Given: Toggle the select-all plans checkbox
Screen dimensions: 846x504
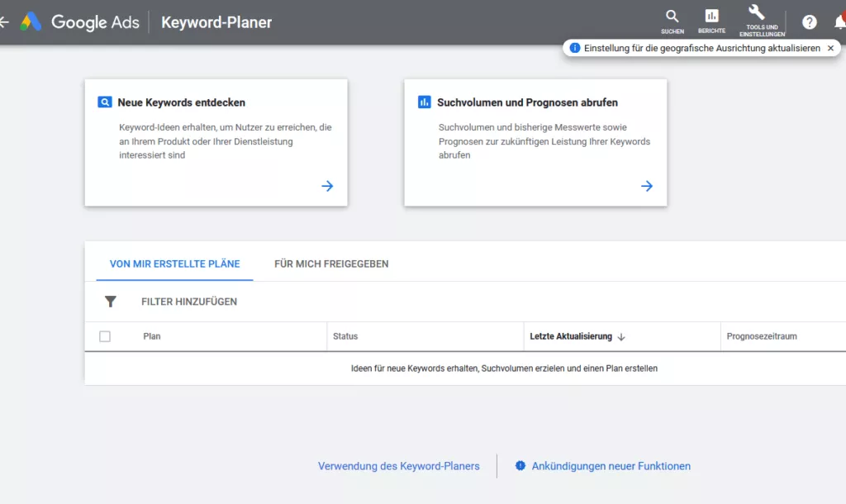Looking at the screenshot, I should pos(105,337).
